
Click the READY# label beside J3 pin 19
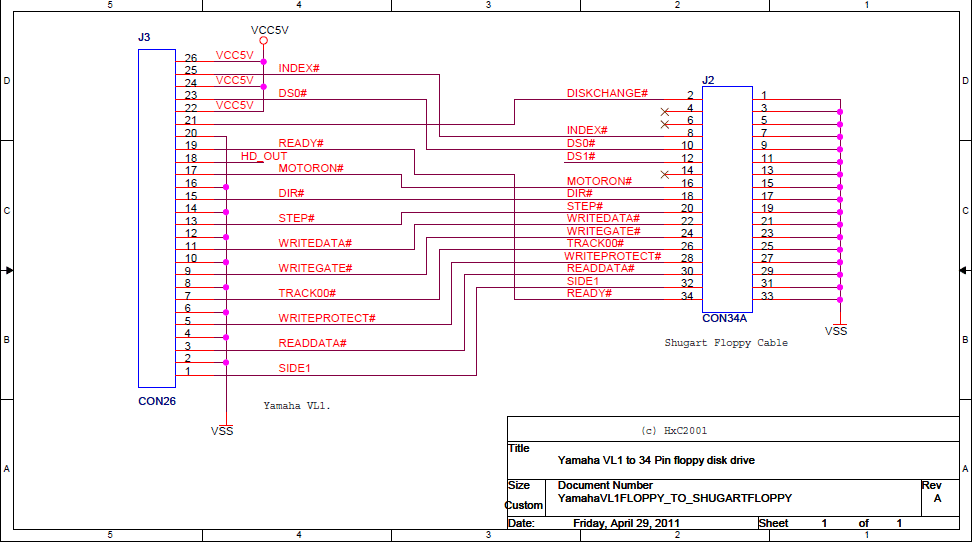301,143
